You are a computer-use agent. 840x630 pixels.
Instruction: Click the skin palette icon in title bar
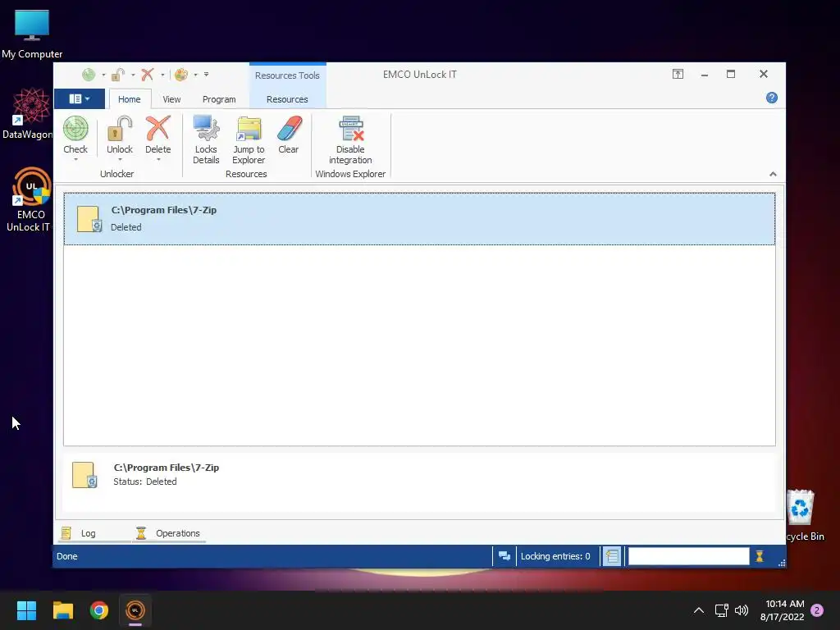pyautogui.click(x=181, y=75)
